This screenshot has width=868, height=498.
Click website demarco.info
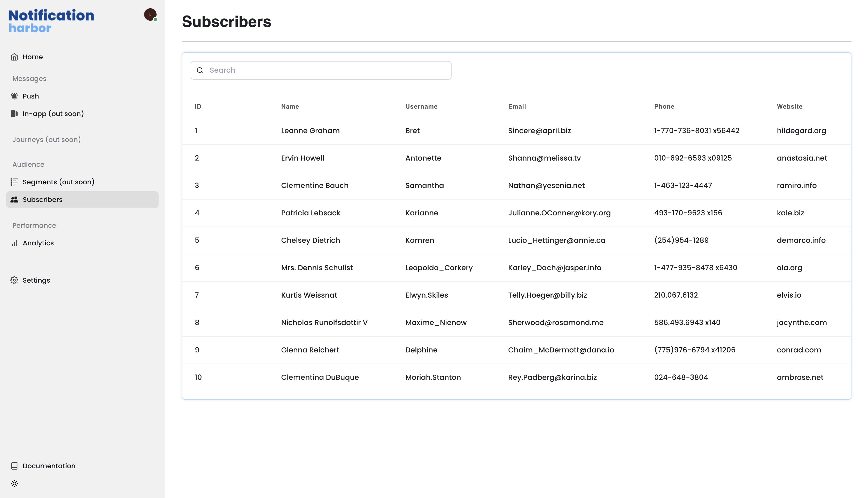pyautogui.click(x=801, y=240)
